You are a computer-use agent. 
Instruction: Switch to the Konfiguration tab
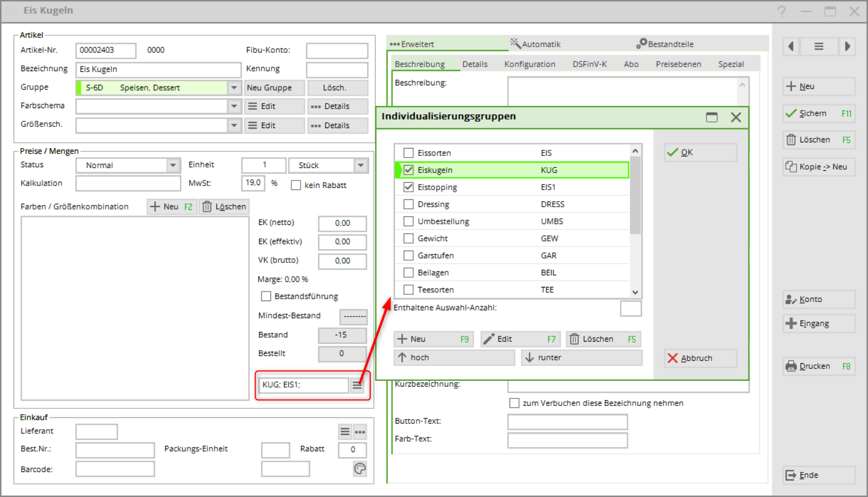coord(529,64)
